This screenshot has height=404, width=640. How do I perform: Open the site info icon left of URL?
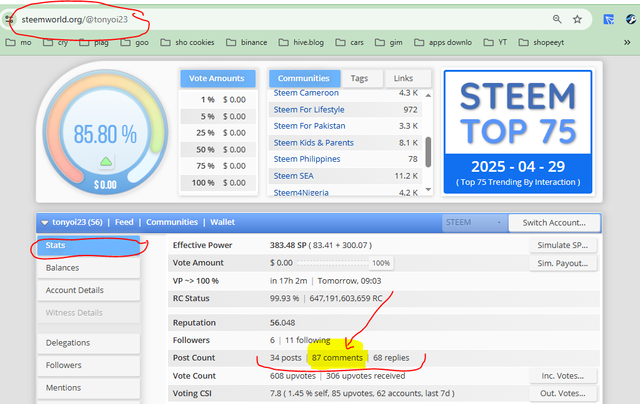(x=8, y=19)
